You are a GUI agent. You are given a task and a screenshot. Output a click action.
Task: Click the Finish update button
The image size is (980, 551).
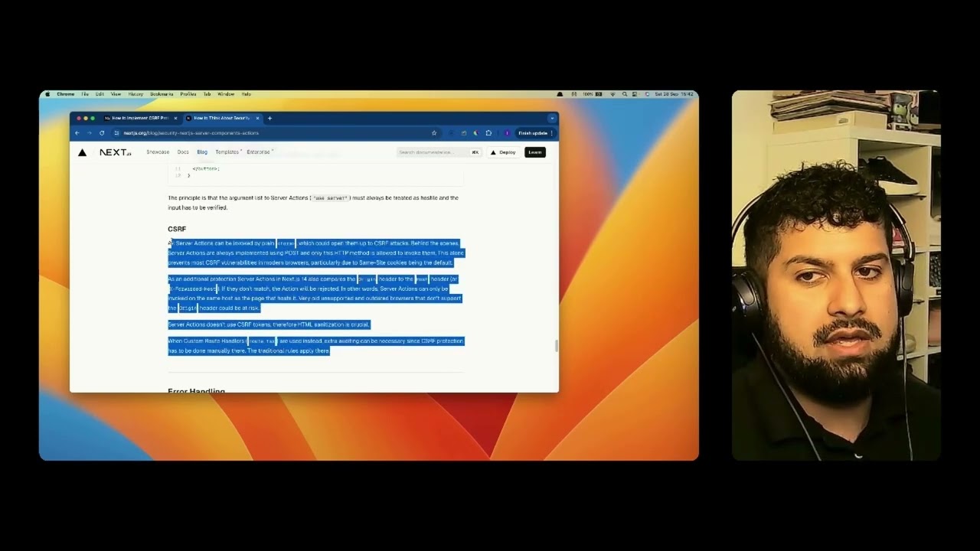tap(533, 133)
